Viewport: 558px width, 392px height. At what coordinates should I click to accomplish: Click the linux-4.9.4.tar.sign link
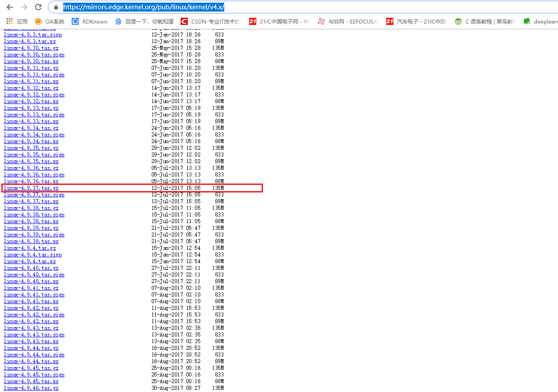[x=32, y=255]
